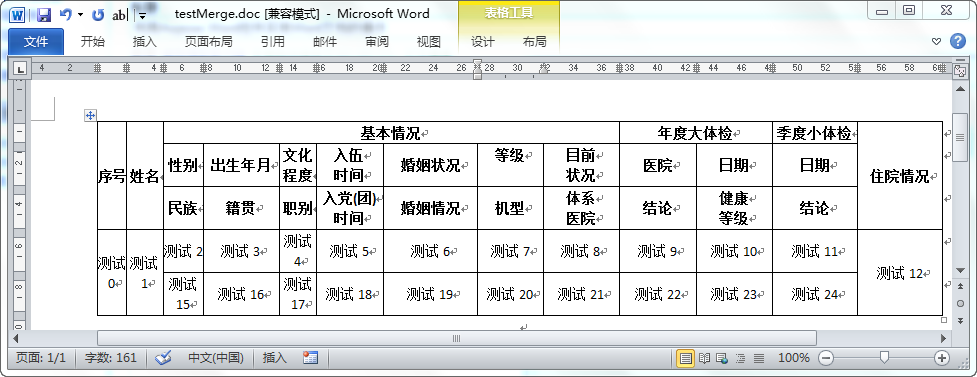
Task: Switch to Outline view
Action: (740, 358)
